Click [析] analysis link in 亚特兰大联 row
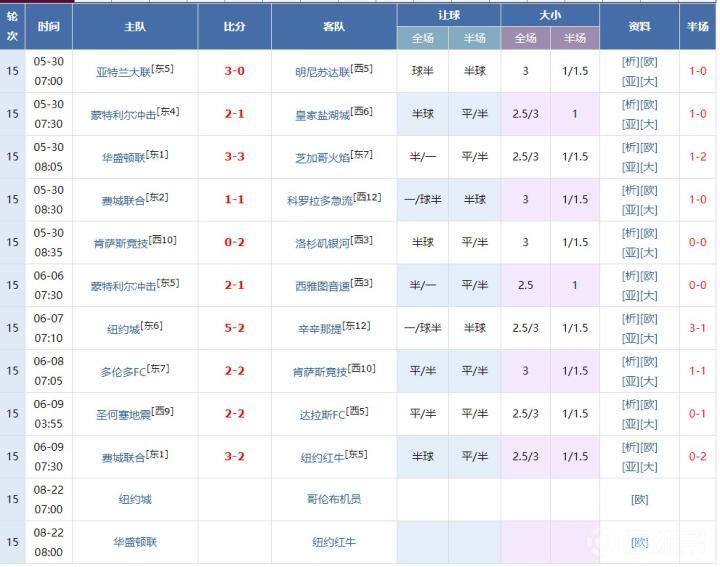This screenshot has width=720, height=567. tap(630, 62)
